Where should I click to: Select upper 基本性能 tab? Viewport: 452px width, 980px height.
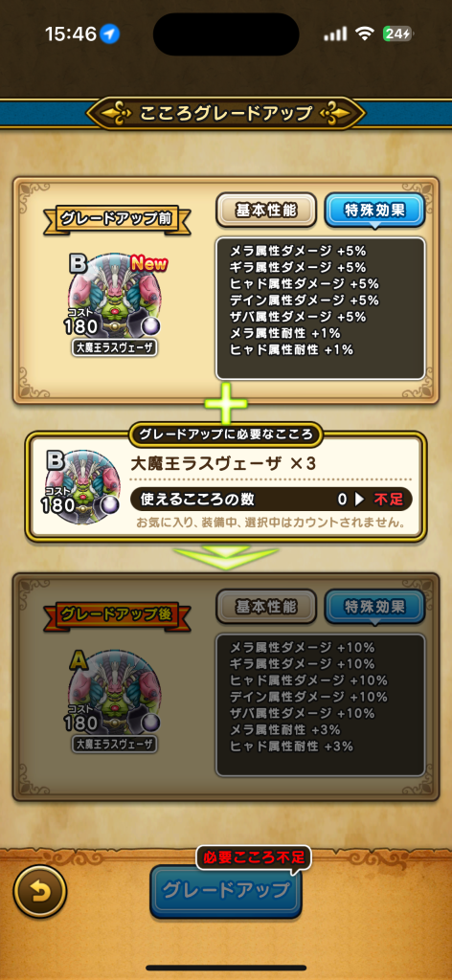(x=266, y=211)
